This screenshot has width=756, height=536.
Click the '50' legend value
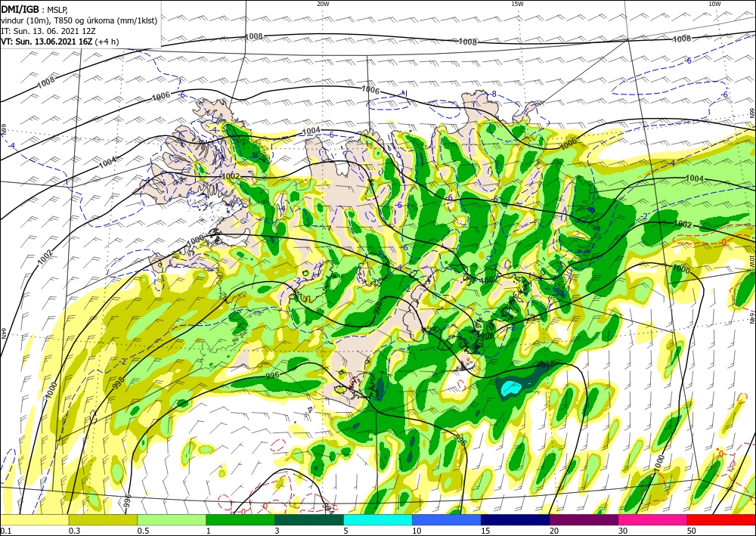pos(692,531)
